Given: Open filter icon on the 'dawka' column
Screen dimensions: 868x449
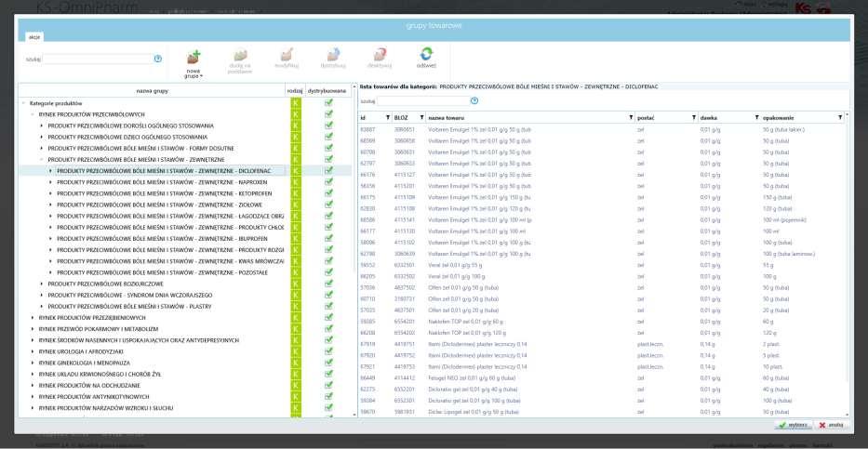Looking at the screenshot, I should tap(756, 118).
